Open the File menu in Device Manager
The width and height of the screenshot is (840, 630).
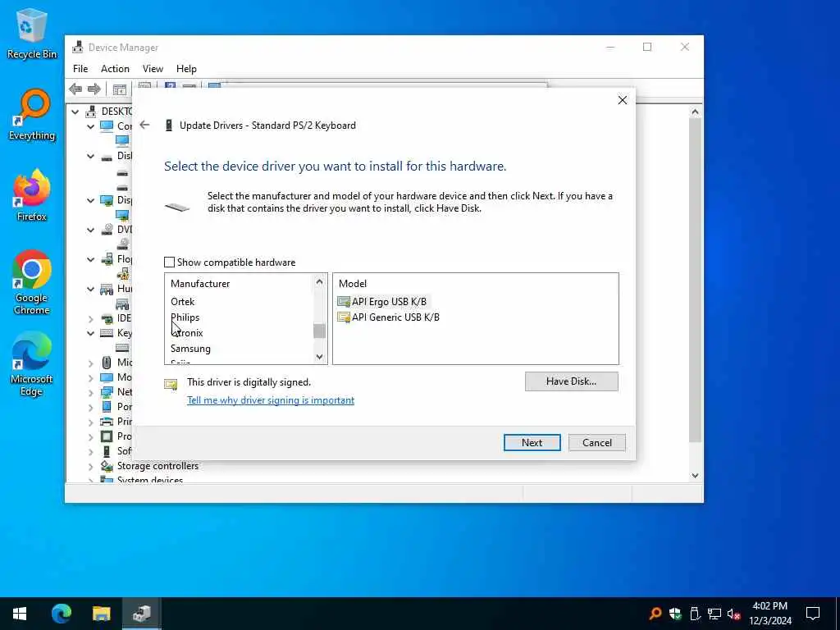click(x=80, y=69)
